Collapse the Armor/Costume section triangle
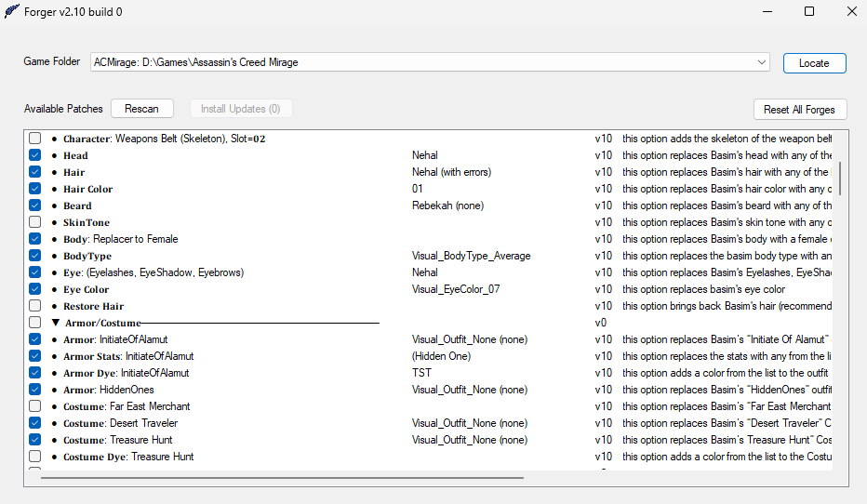This screenshot has height=504, width=867. tap(55, 322)
